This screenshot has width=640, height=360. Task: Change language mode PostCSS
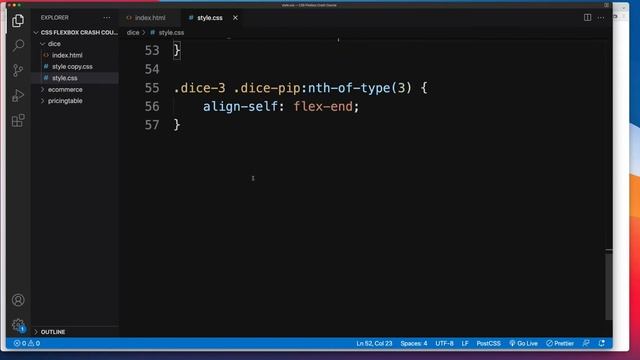pyautogui.click(x=488, y=343)
